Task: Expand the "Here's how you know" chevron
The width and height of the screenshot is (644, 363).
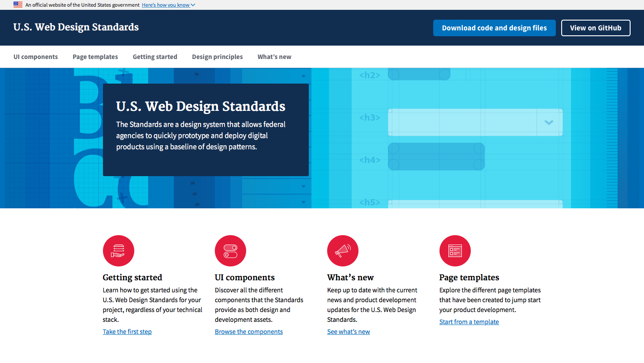Action: click(x=193, y=5)
